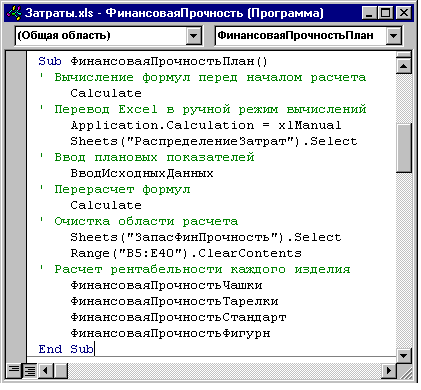
Task: Switch to Procedure View button
Action: click(x=14, y=371)
